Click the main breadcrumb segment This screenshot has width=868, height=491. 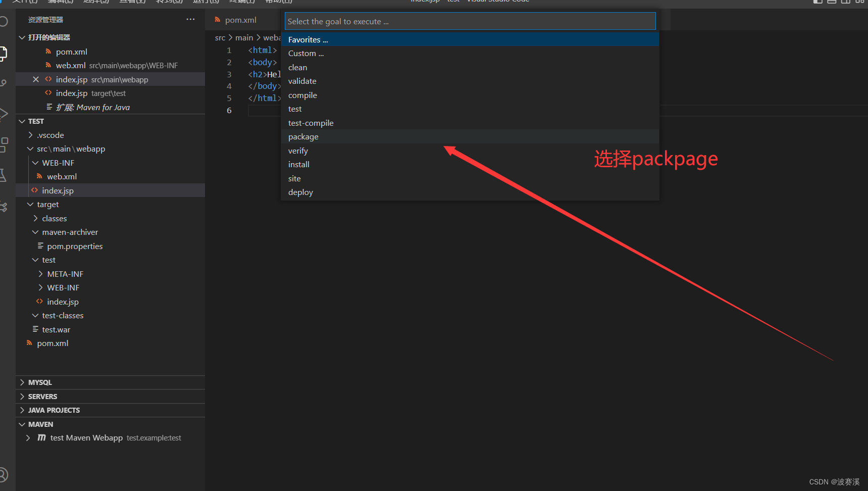(244, 37)
